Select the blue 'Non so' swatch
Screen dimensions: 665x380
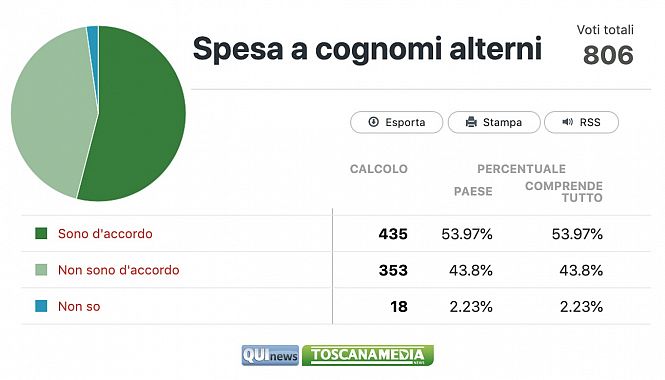coord(41,306)
